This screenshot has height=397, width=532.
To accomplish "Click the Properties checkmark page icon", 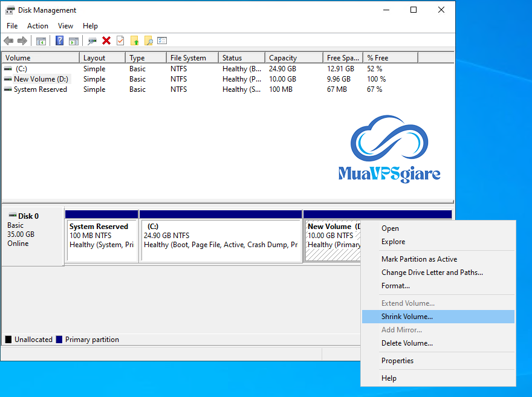I will coord(120,41).
